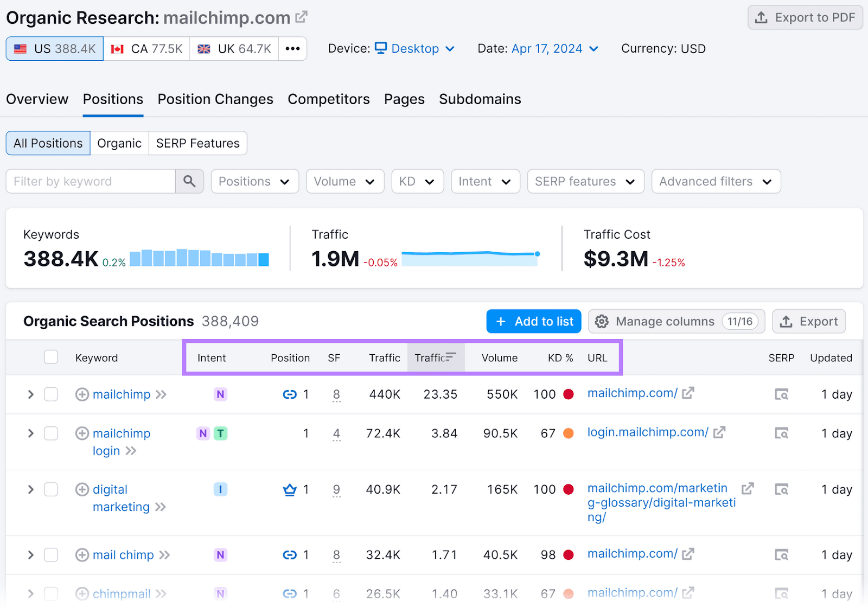The image size is (868, 607).
Task: Click the Add to list button
Action: click(533, 321)
